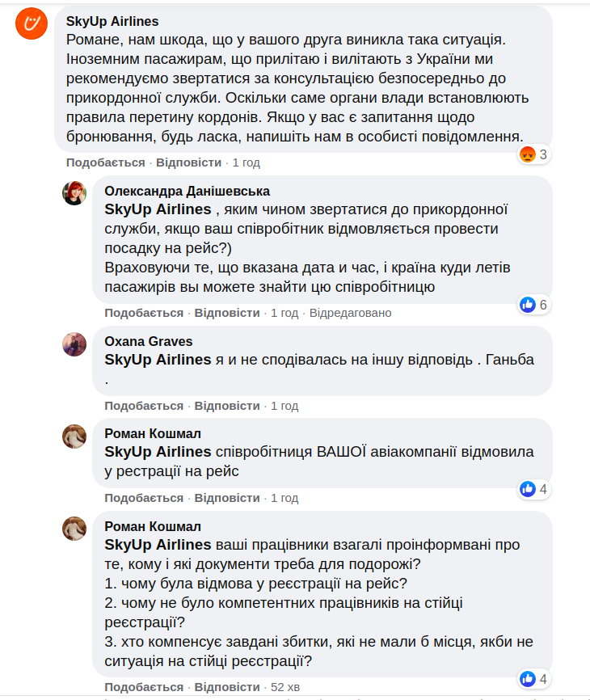Click Олександра Данішевська's profile picture
The image size is (590, 700).
(74, 193)
